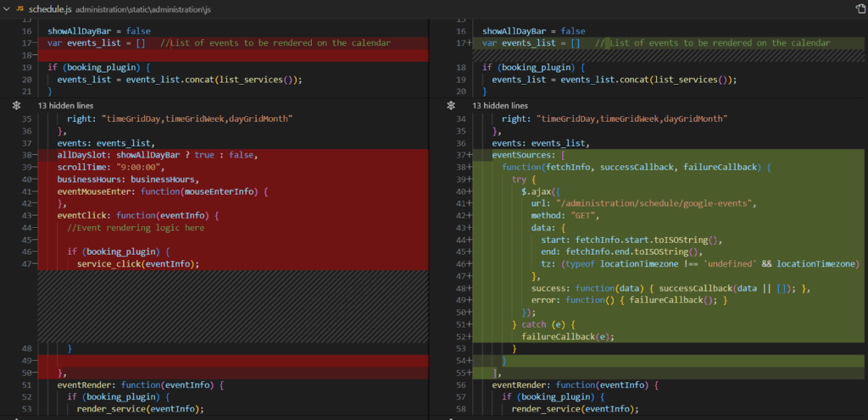This screenshot has height=420, width=868.
Task: Click the removed service_click(eventInfo) line
Action: [137, 263]
